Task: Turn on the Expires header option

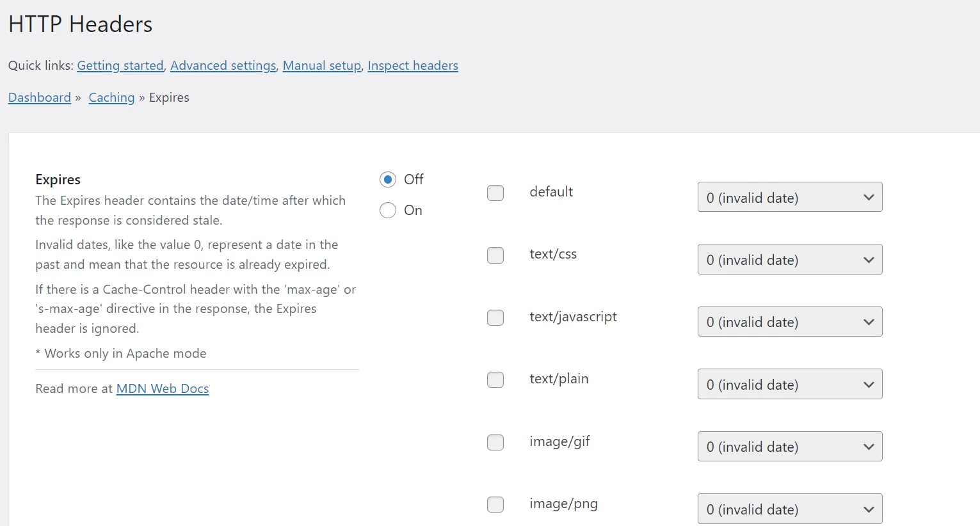Action: 388,211
